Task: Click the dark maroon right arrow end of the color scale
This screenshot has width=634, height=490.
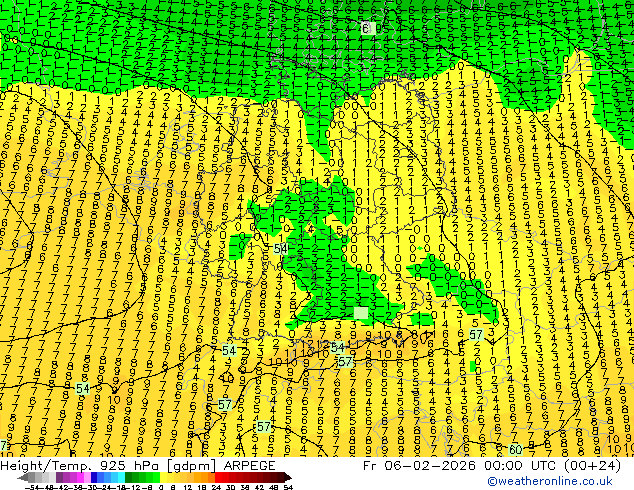Action: (287, 477)
